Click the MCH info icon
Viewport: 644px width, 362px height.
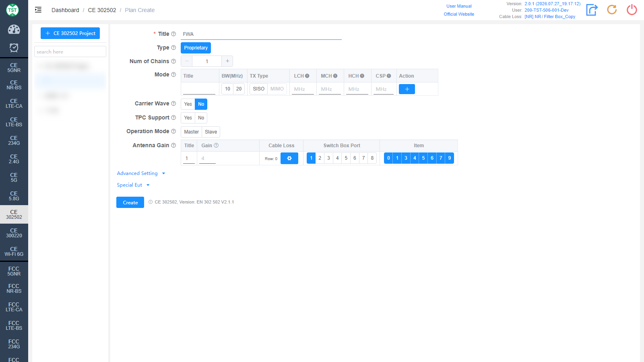click(x=335, y=76)
